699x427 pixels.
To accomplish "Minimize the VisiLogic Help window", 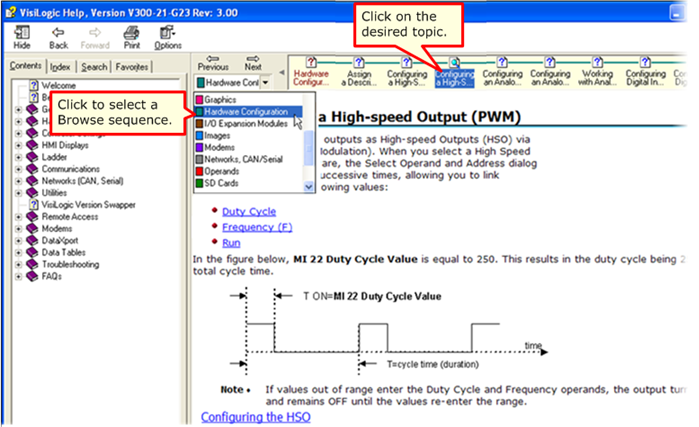I will 677,12.
